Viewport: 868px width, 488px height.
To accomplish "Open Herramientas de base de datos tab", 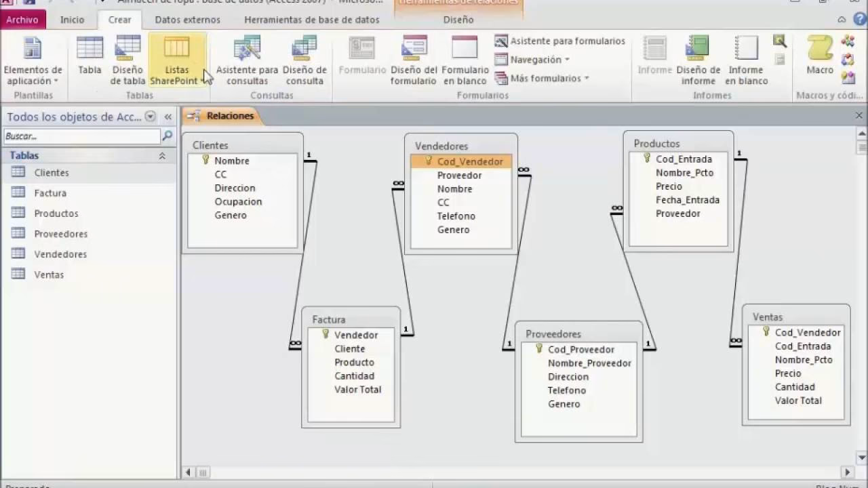I will pyautogui.click(x=312, y=20).
